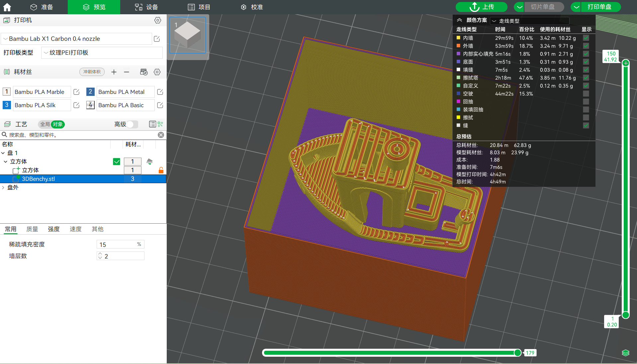Enable 空驶 travel moves display
The width and height of the screenshot is (637, 364).
click(586, 94)
